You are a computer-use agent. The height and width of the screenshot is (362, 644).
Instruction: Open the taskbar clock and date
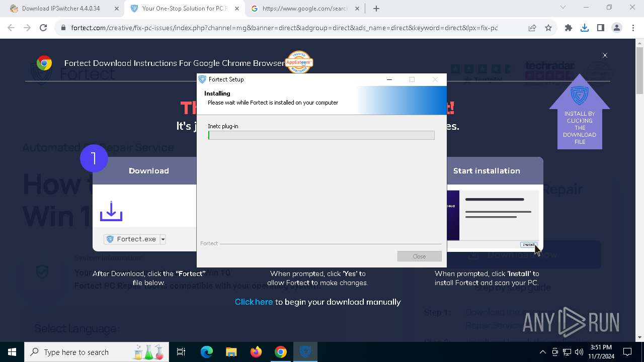tap(601, 352)
